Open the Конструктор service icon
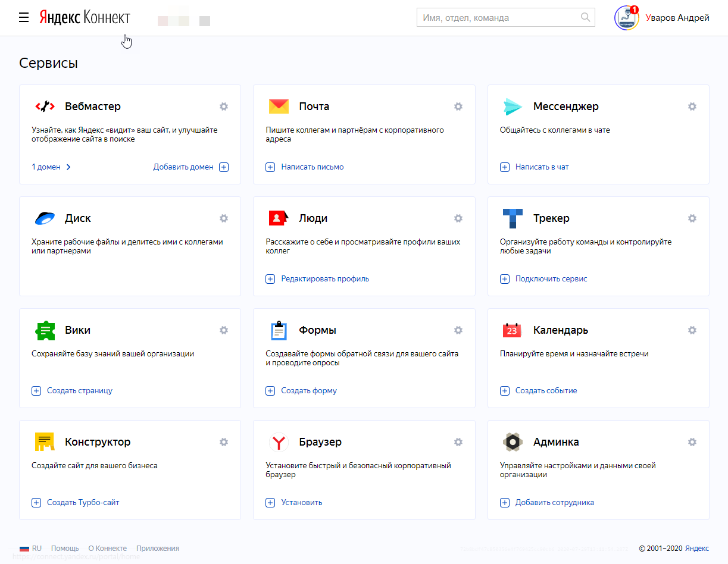The image size is (728, 564). [x=45, y=442]
